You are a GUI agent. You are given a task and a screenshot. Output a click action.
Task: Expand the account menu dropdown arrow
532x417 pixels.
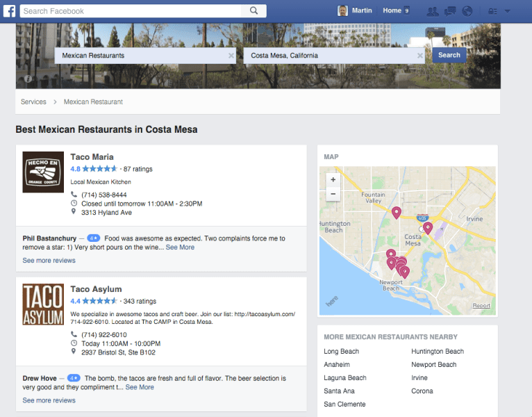[x=508, y=11]
